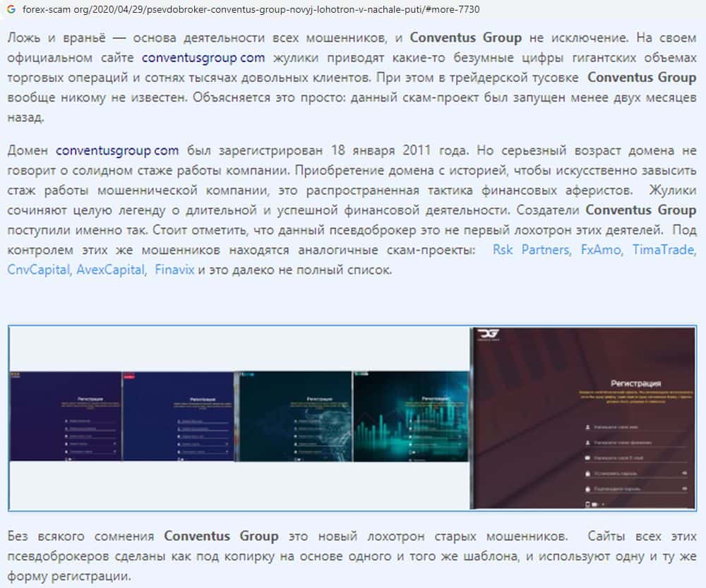The width and height of the screenshot is (706, 588).
Task: Open the conventusgroup com link after 'Домен'
Action: coord(117,150)
